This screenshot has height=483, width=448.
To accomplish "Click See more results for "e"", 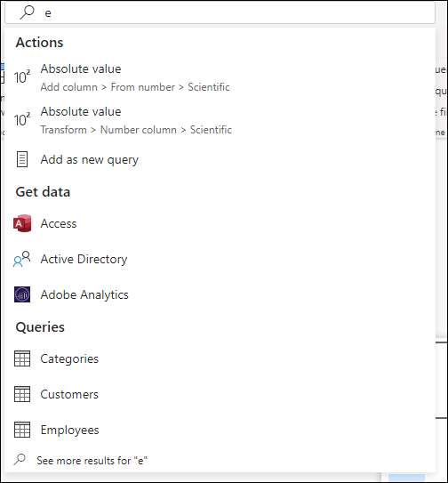I will pos(92,461).
